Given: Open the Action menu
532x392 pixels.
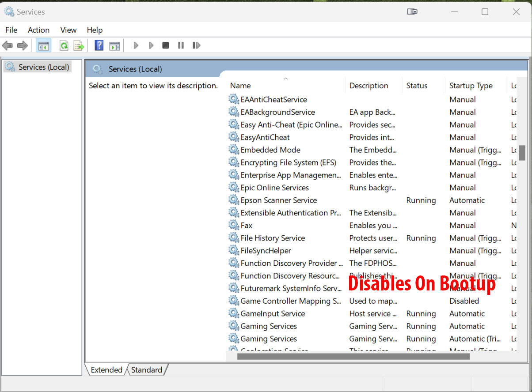Looking at the screenshot, I should tap(38, 30).
